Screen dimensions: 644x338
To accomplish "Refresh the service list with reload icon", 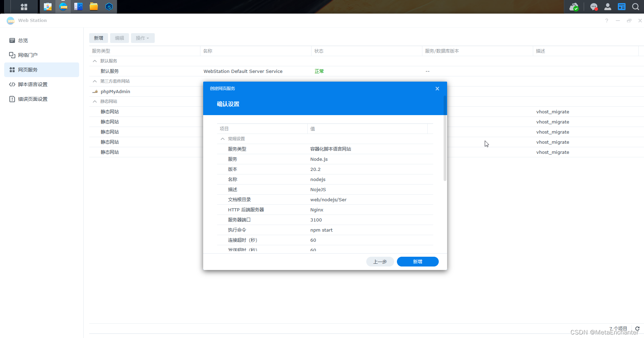I will (637, 329).
